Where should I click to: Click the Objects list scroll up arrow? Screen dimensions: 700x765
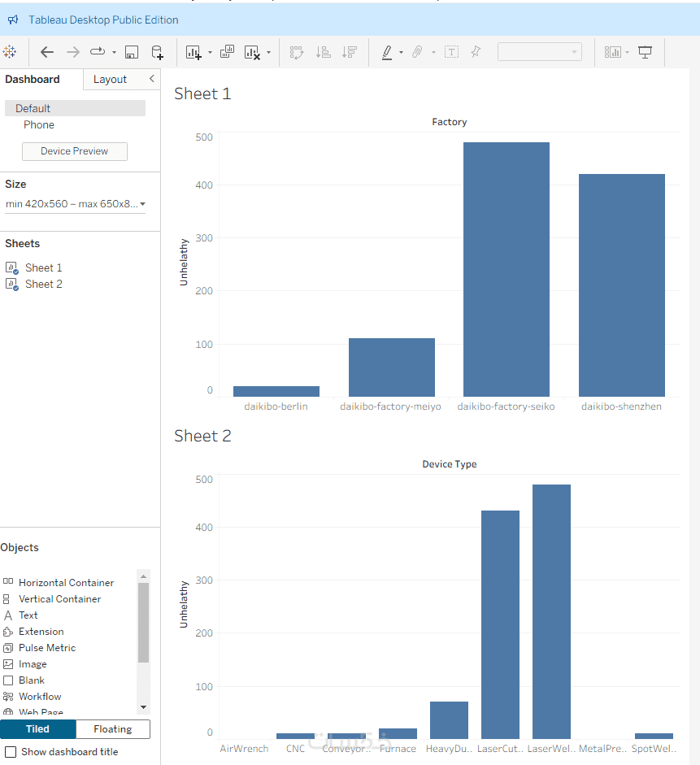click(x=143, y=576)
